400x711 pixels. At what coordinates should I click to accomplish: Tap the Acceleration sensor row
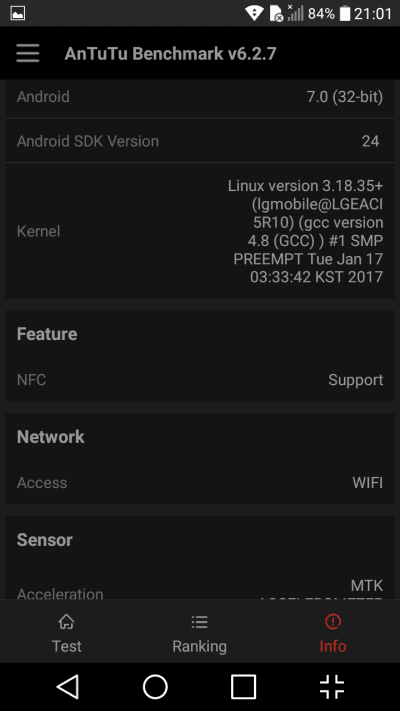click(x=200, y=587)
